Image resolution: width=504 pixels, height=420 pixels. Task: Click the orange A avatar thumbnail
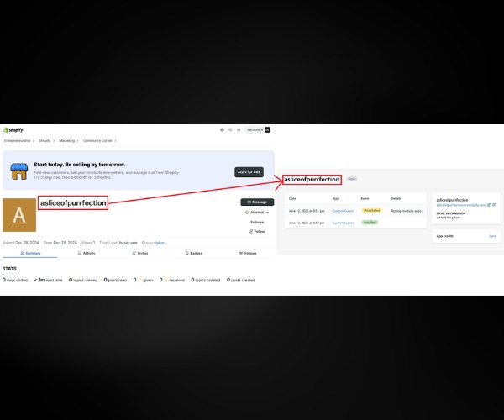[x=19, y=215]
